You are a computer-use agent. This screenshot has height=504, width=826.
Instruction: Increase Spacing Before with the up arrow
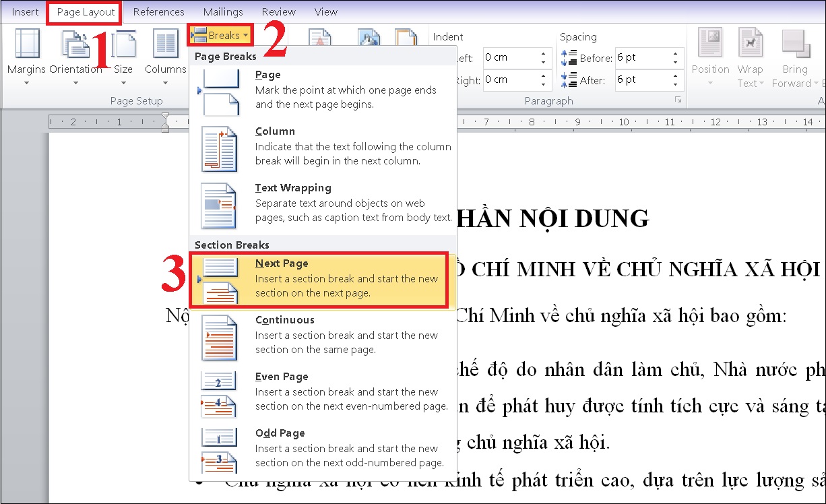[674, 53]
